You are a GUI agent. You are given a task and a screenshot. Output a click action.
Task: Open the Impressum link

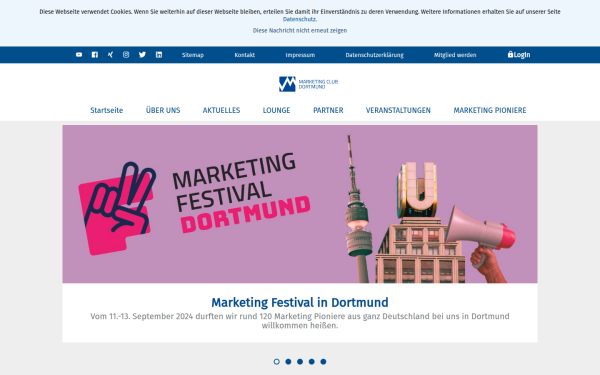pyautogui.click(x=300, y=55)
